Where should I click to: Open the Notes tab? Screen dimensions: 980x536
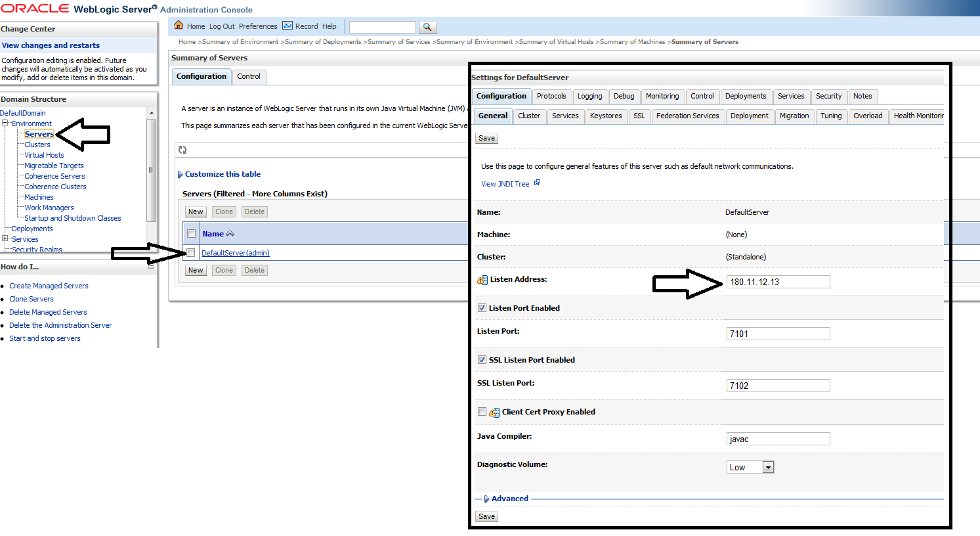pos(863,96)
